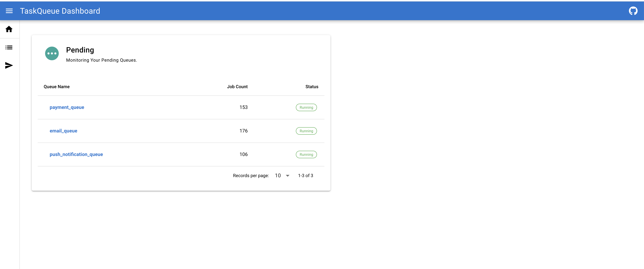Open the email_queue link
This screenshot has height=269, width=644.
[63, 131]
